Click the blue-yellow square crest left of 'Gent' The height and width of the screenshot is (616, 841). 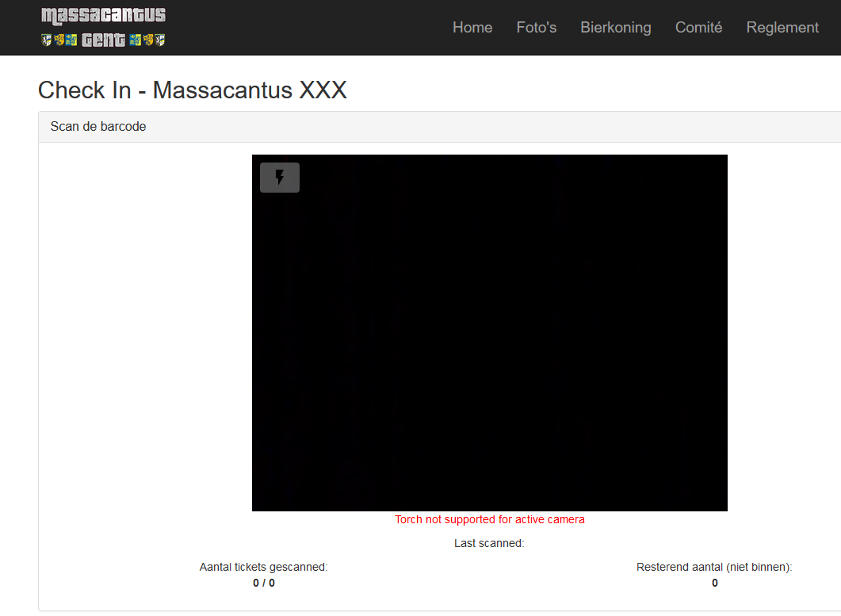[71, 40]
